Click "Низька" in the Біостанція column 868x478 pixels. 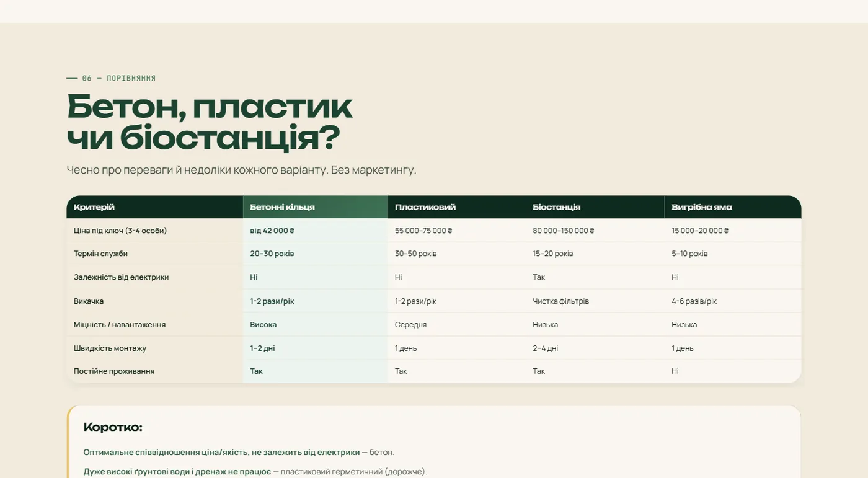(x=546, y=325)
